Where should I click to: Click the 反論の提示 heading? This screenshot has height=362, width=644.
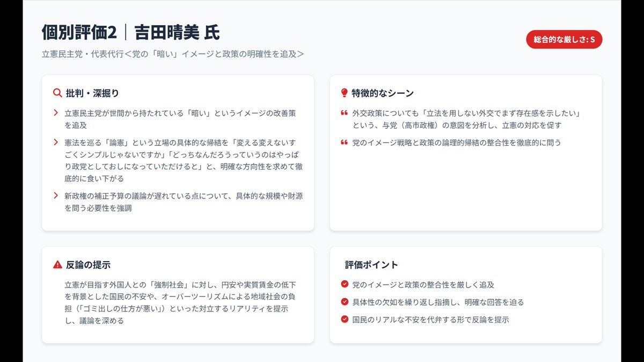pyautogui.click(x=88, y=265)
